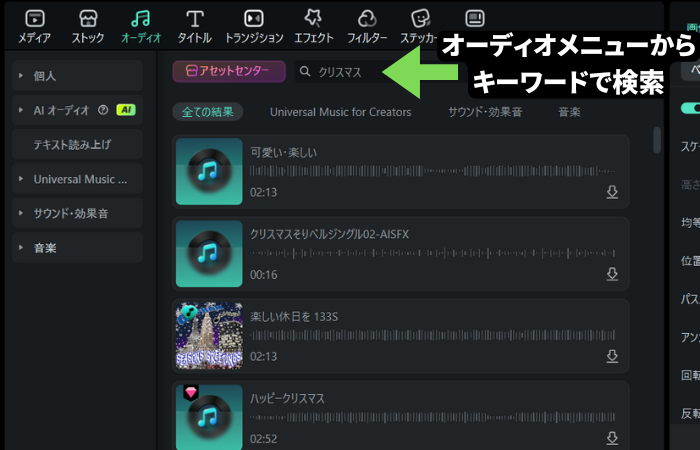Click the ハッピークリスマス track thumbnail
The width and height of the screenshot is (700, 450).
click(209, 417)
